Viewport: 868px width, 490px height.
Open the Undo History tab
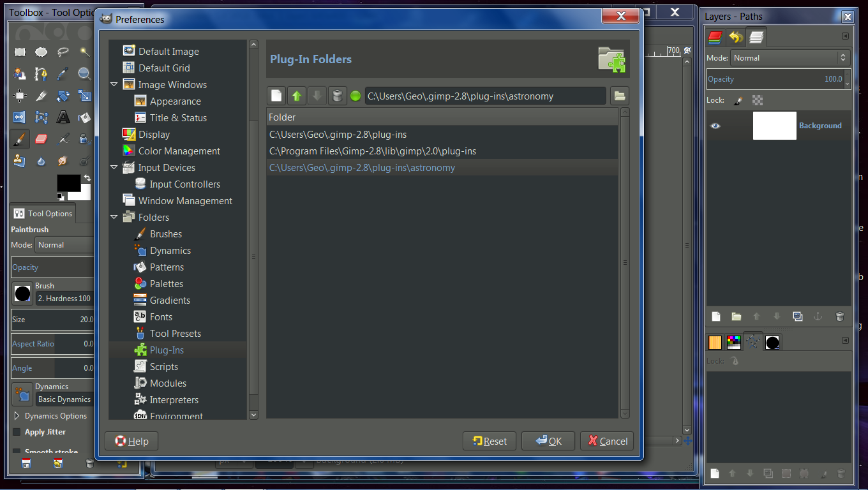coord(736,38)
